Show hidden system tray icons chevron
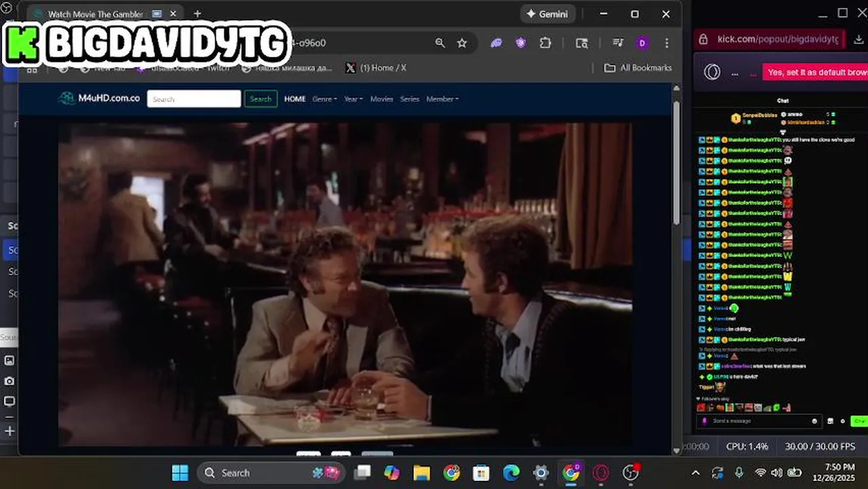This screenshot has width=868, height=489. [x=695, y=473]
